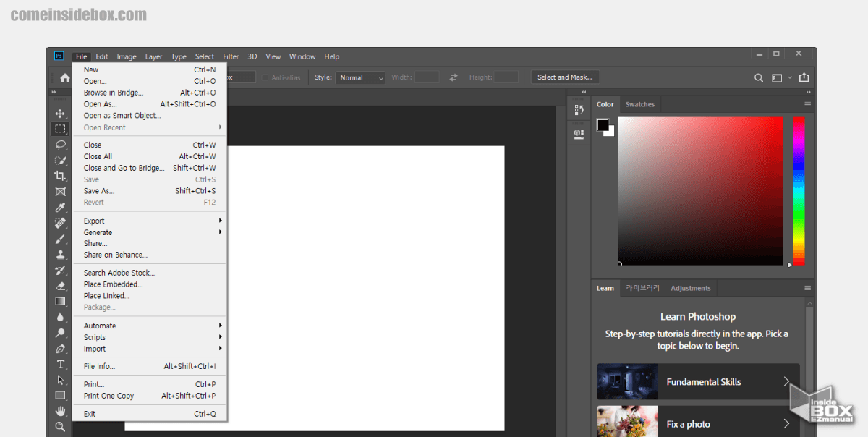Select the Spot Healing Brush tool

coord(61,223)
